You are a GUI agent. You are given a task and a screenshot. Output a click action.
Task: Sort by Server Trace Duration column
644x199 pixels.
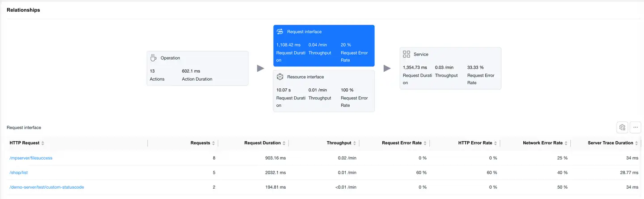click(637, 143)
